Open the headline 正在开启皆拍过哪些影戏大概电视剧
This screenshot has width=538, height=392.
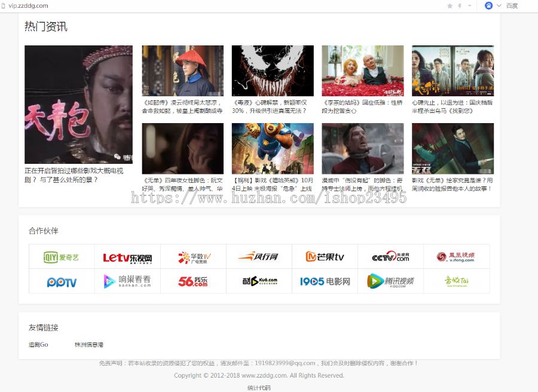coord(74,175)
